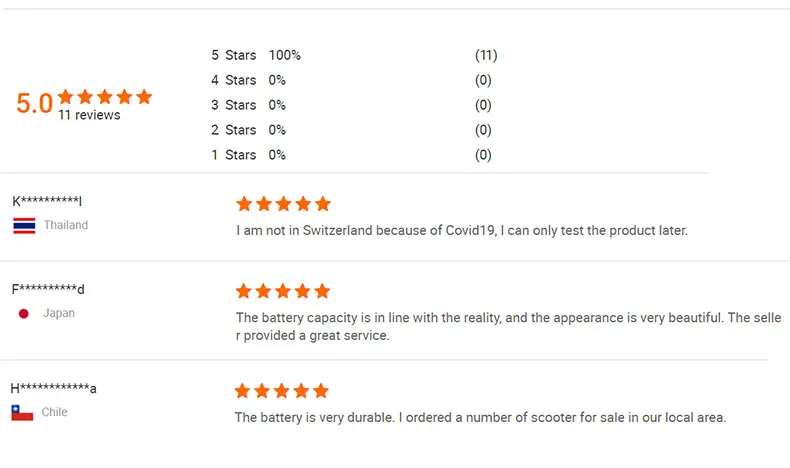
Task: Click the five stars on Chile review
Action: (x=282, y=391)
